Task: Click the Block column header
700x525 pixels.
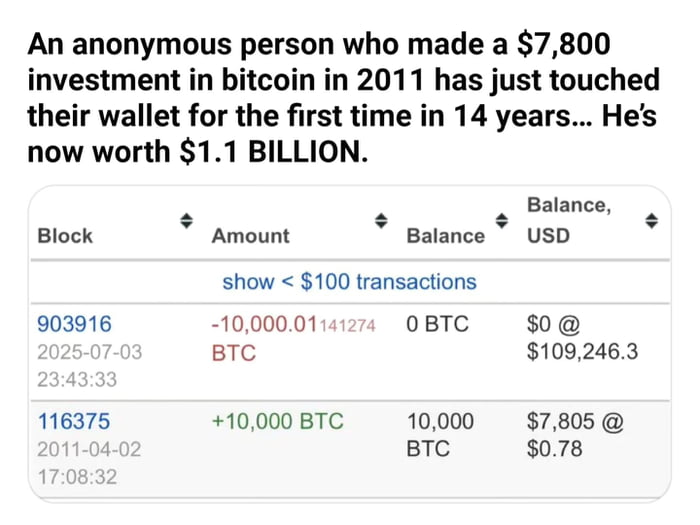Action: tap(64, 236)
